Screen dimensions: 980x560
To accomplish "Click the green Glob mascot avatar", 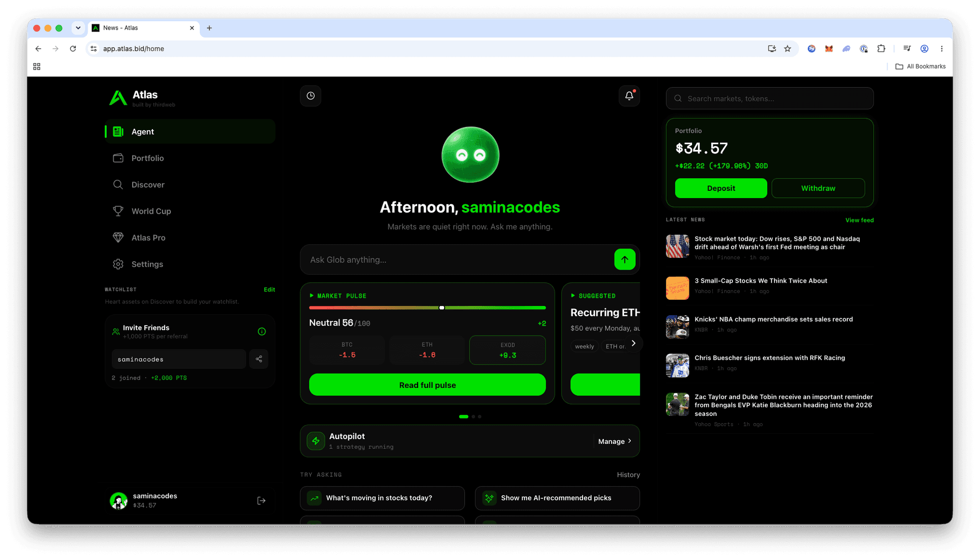I will [x=470, y=155].
